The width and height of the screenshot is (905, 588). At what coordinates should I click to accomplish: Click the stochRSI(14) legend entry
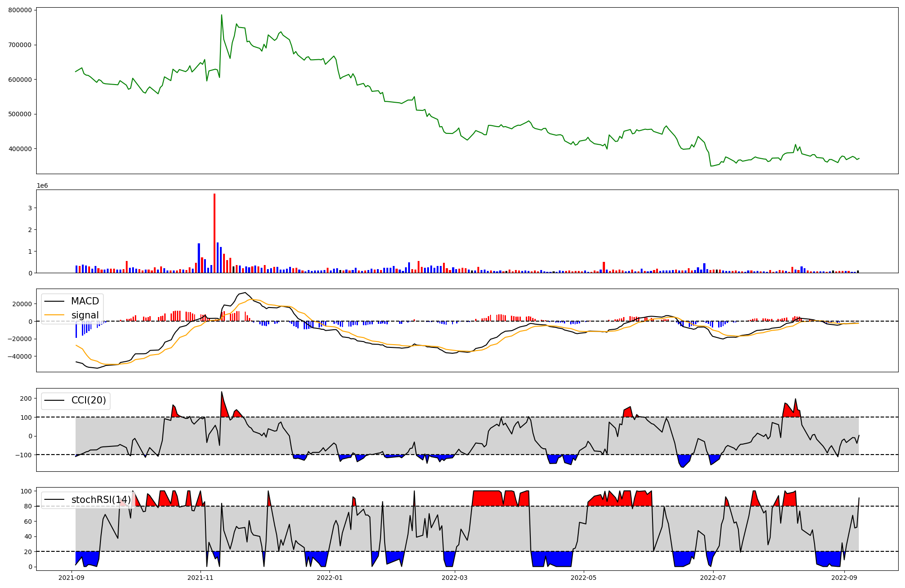pyautogui.click(x=101, y=500)
